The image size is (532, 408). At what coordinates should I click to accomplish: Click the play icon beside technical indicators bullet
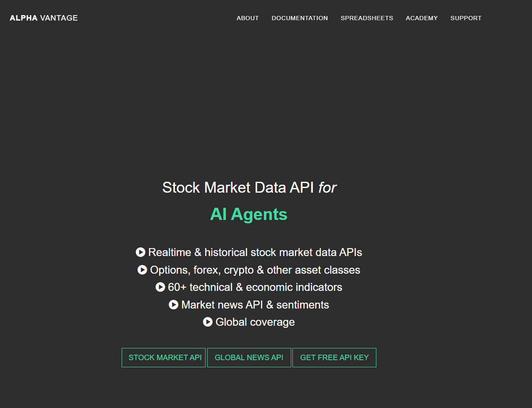tap(160, 287)
